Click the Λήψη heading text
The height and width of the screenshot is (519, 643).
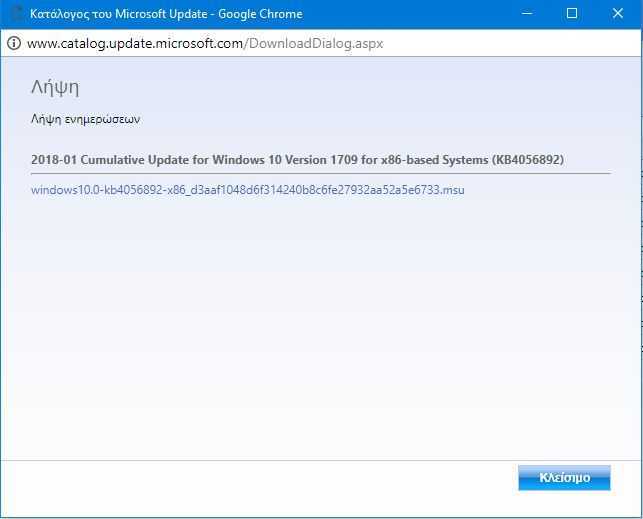click(x=55, y=88)
